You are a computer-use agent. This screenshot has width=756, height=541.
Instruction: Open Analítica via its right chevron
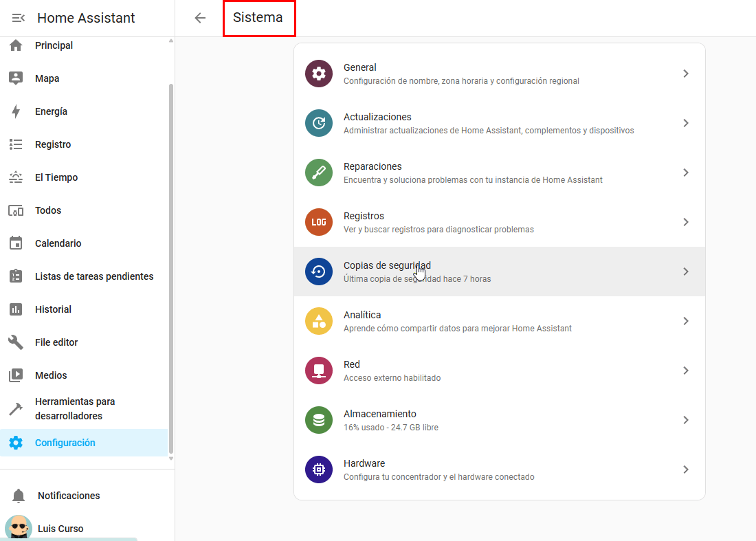[686, 321]
